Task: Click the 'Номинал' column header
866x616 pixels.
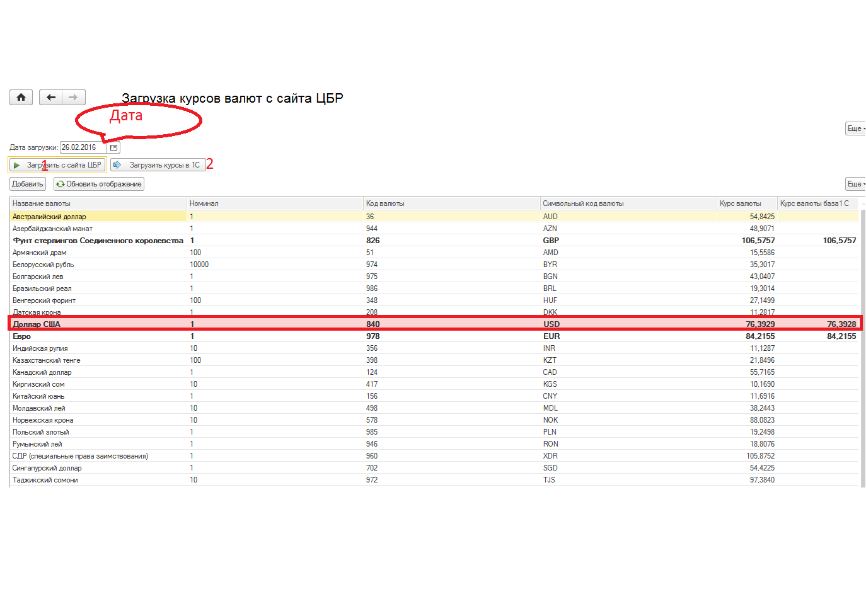Action: tap(275, 203)
